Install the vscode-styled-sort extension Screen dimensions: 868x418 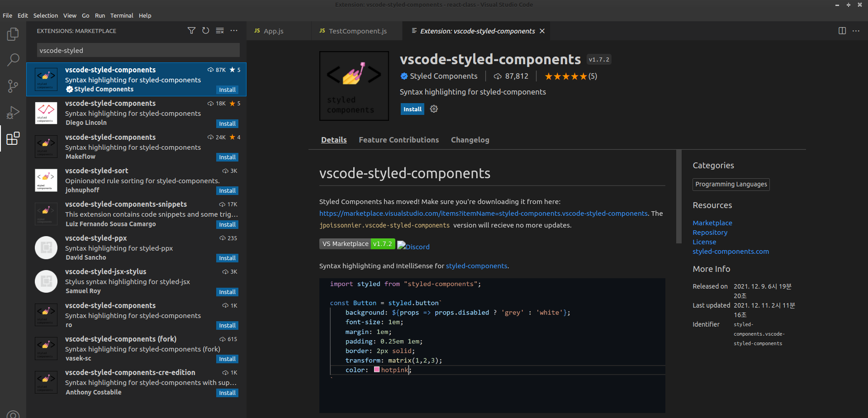click(x=227, y=190)
